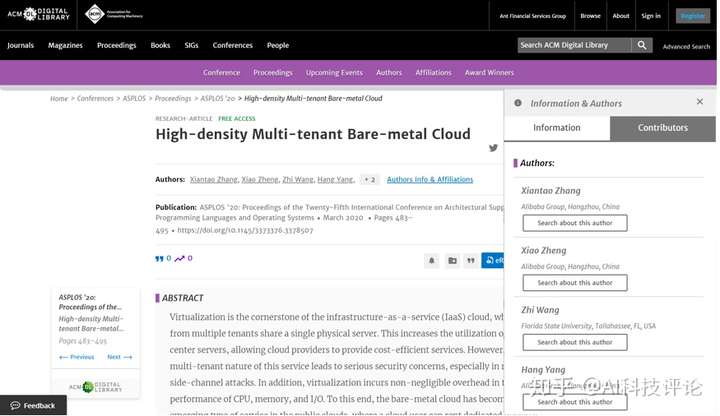720x416 pixels.
Task: Click Ant Financial Services Group link
Action: click(533, 16)
